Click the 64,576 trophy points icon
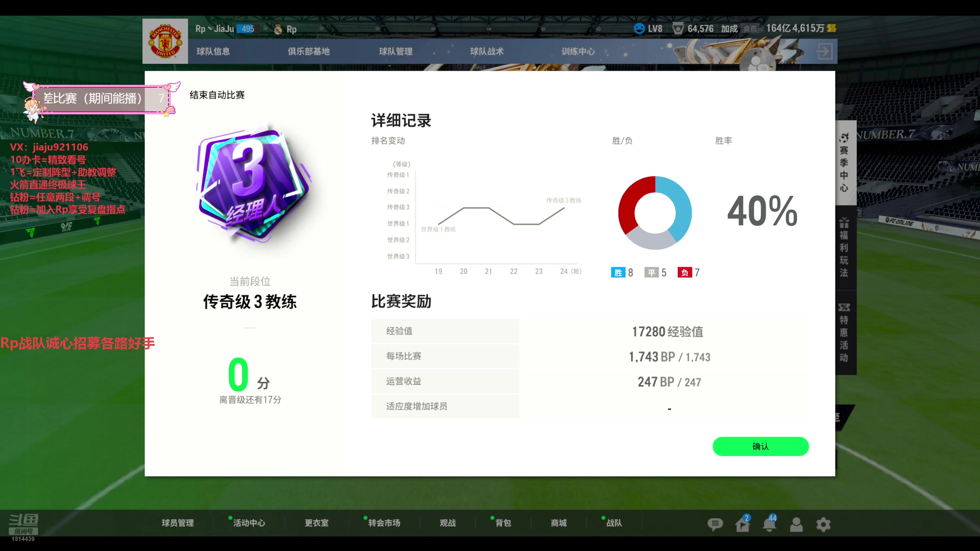This screenshot has height=551, width=980. point(678,29)
